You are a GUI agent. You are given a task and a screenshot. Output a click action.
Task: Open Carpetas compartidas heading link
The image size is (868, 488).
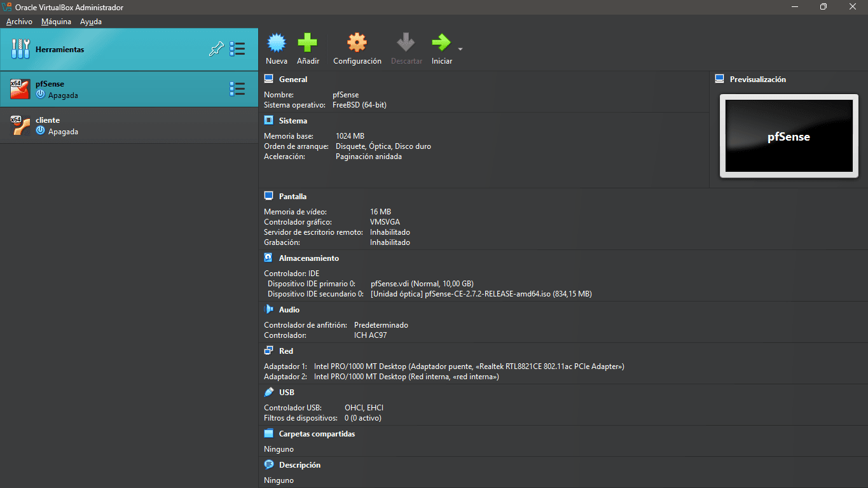(x=317, y=434)
